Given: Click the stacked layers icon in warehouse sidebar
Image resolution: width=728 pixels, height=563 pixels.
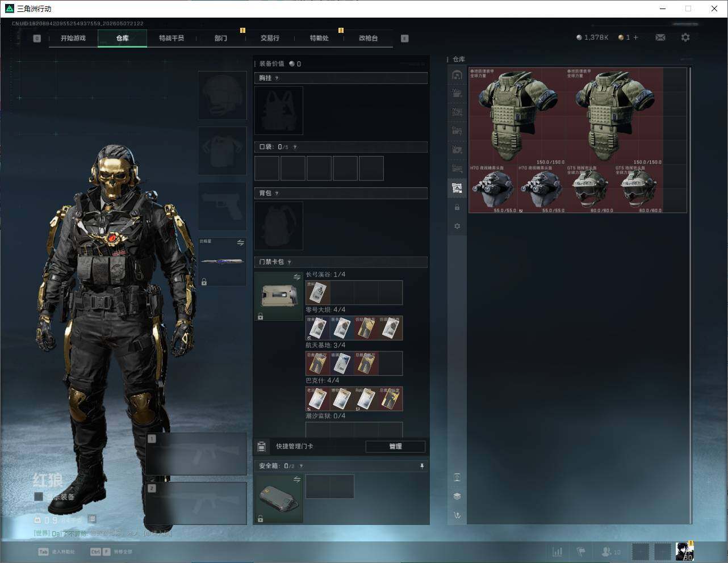Looking at the screenshot, I should tap(457, 496).
